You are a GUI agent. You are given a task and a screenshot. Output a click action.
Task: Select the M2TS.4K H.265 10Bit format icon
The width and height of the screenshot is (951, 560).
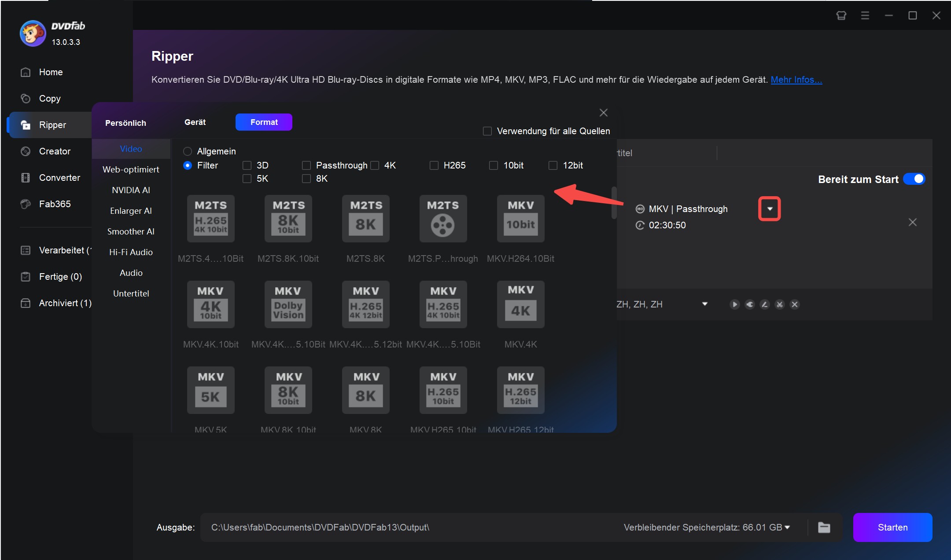pos(210,219)
